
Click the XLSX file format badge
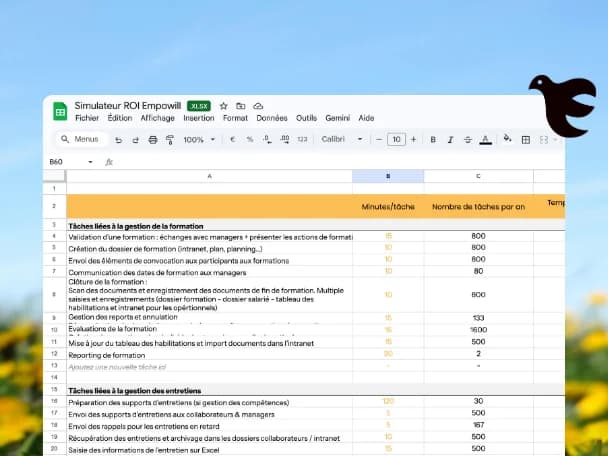pos(199,106)
